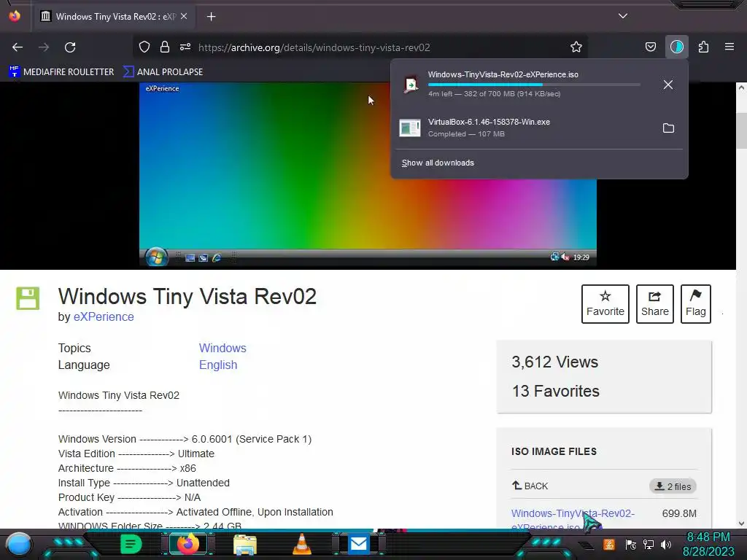Image resolution: width=747 pixels, height=560 pixels.
Task: Click the Vista screenshot preview image
Action: tap(368, 174)
